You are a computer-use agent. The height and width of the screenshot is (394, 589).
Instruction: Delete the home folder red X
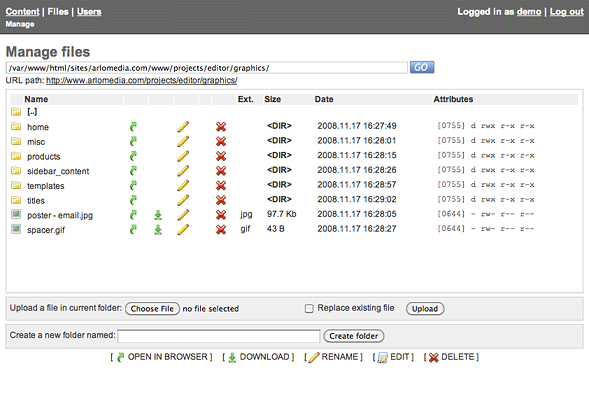coord(221,127)
